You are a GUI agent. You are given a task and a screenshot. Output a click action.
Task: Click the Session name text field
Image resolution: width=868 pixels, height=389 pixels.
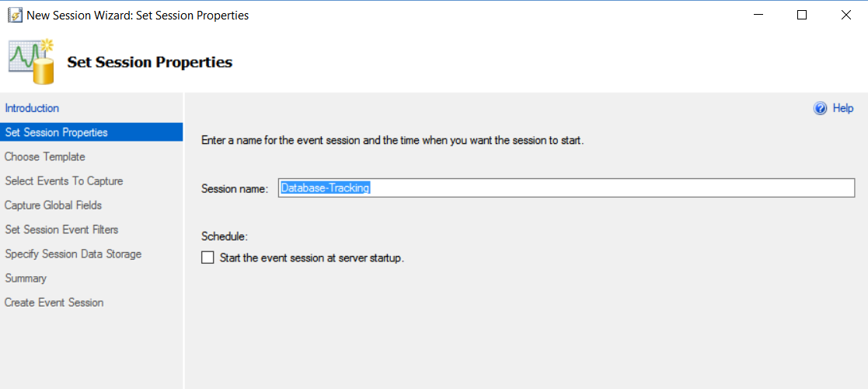[x=566, y=188]
